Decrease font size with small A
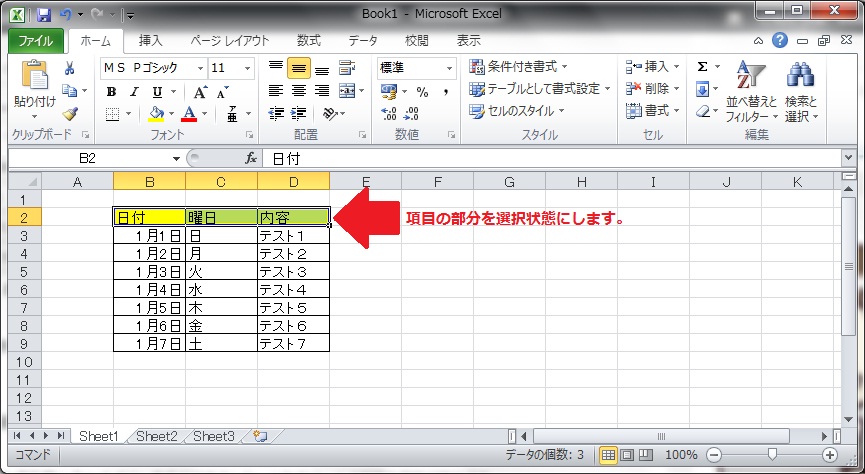Viewport: 865px width, 474px height. point(222,92)
